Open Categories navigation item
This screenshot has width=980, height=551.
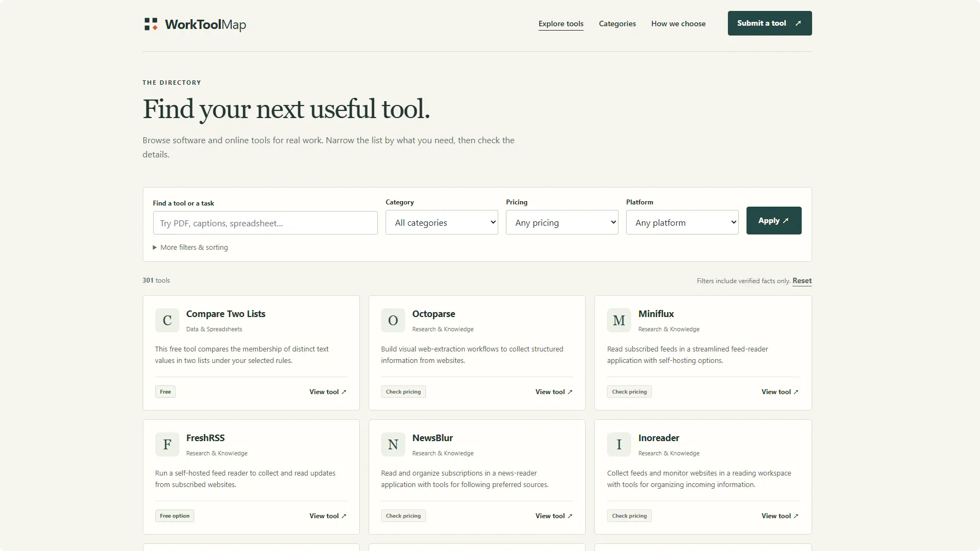[x=617, y=24]
